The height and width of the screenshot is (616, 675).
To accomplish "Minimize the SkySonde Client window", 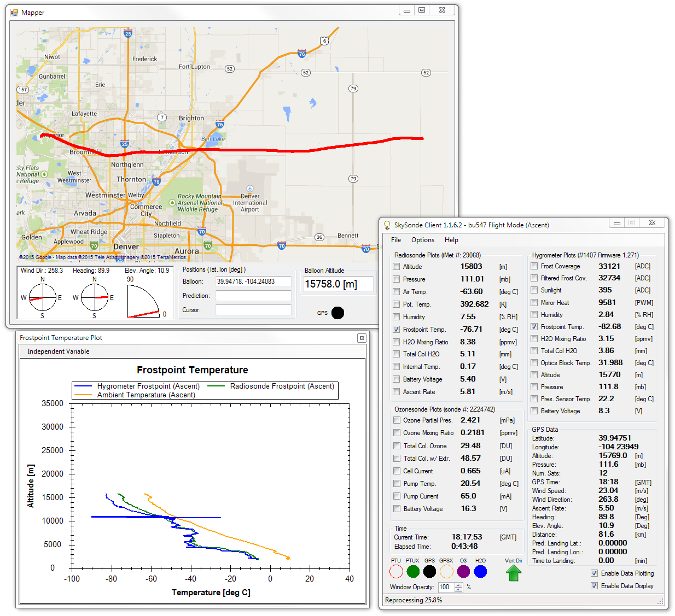I will pos(616,222).
